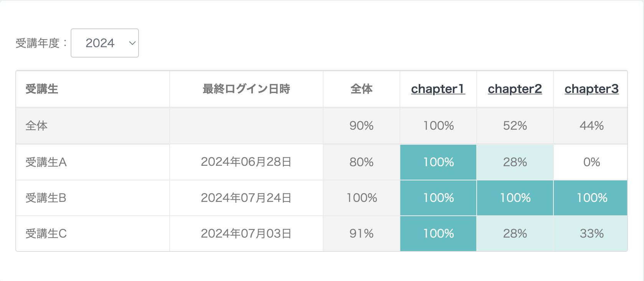Screen dimensions: 644x281
Task: Click the dropdown chevron next to 2024
Action: pos(131,43)
